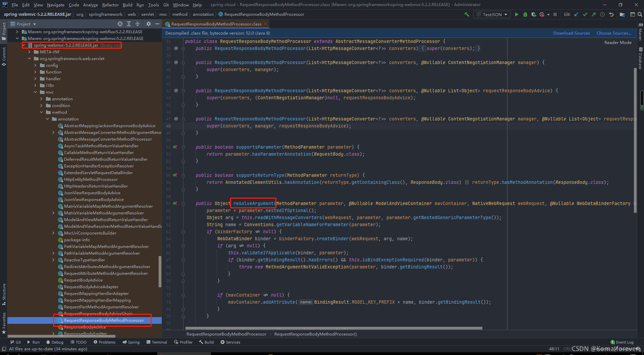644x355 pixels.
Task: Toggle the tool window bars corner icon
Action: [4, 349]
